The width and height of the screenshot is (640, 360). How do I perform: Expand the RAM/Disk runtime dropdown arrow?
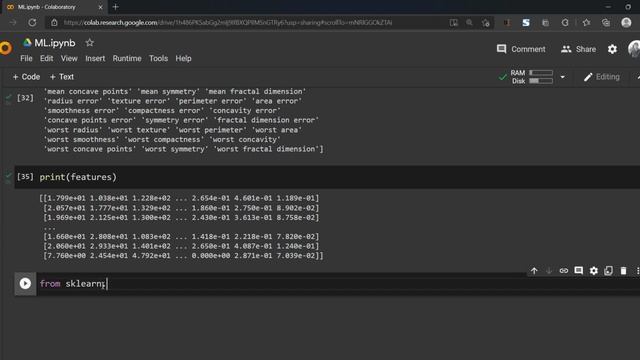(562, 77)
